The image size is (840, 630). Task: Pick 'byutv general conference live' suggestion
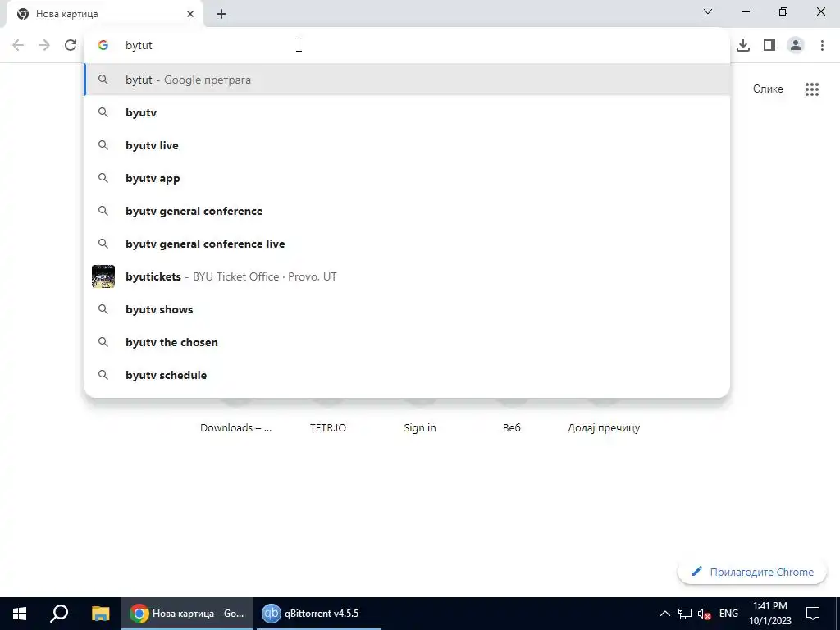(407, 244)
